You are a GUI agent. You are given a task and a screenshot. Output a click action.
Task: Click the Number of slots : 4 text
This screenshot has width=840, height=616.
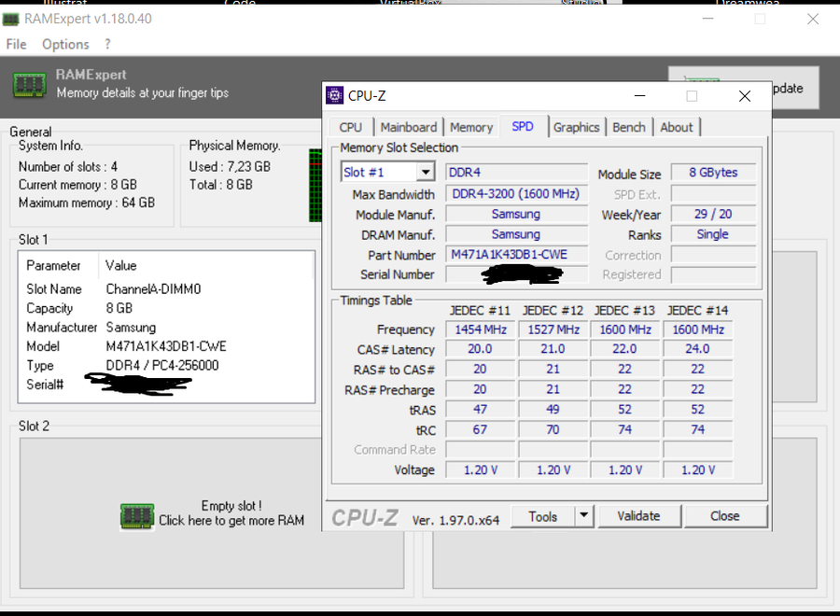pyautogui.click(x=68, y=166)
